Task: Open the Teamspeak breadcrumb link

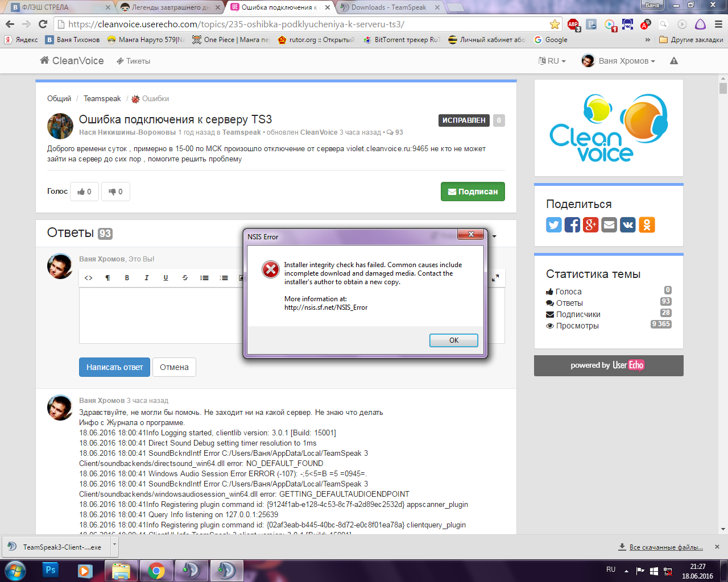Action: (102, 98)
